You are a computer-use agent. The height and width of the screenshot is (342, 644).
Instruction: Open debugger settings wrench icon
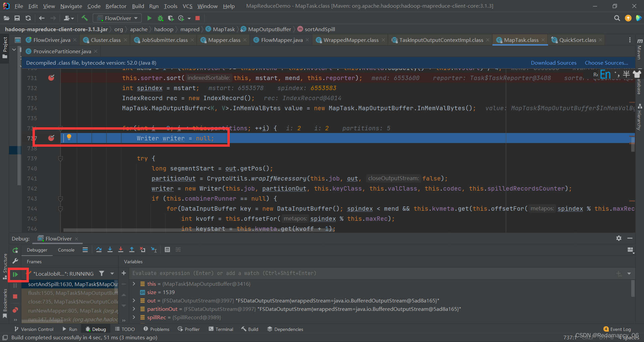click(x=15, y=261)
